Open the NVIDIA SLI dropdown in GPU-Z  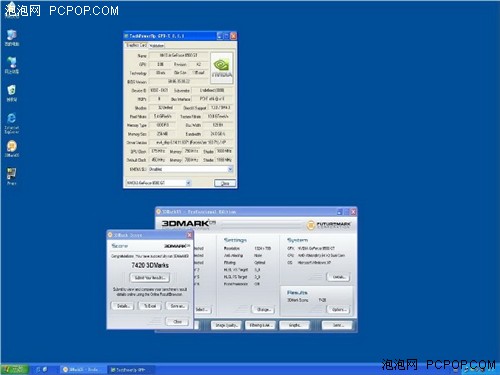point(191,169)
